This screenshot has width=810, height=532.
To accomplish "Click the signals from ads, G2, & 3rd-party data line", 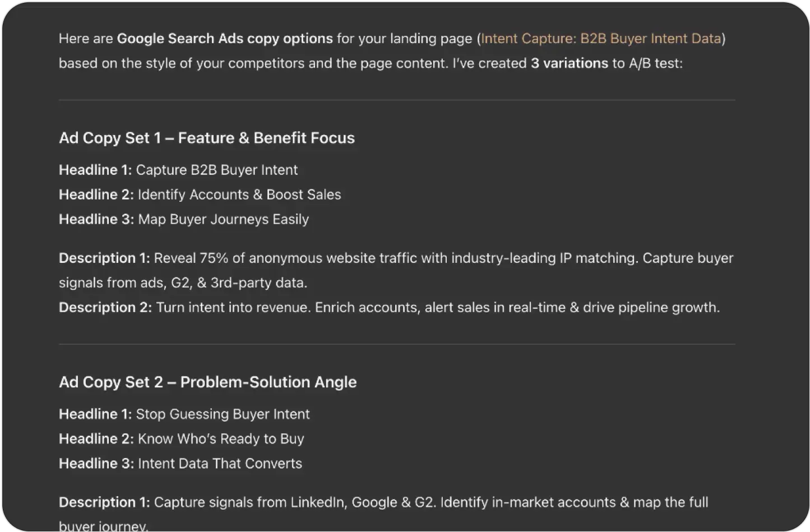I will (x=183, y=283).
